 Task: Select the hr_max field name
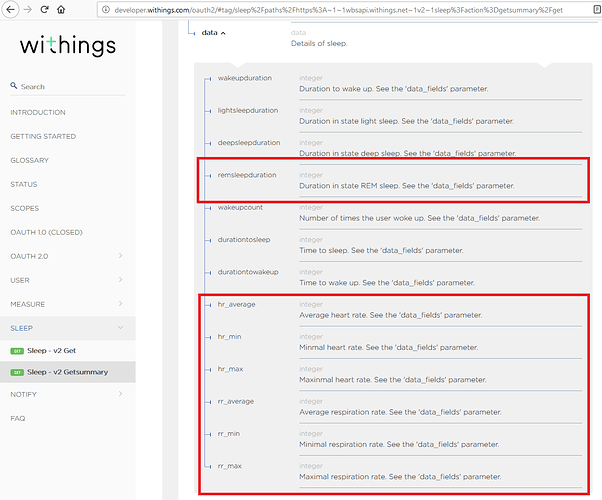(x=230, y=369)
